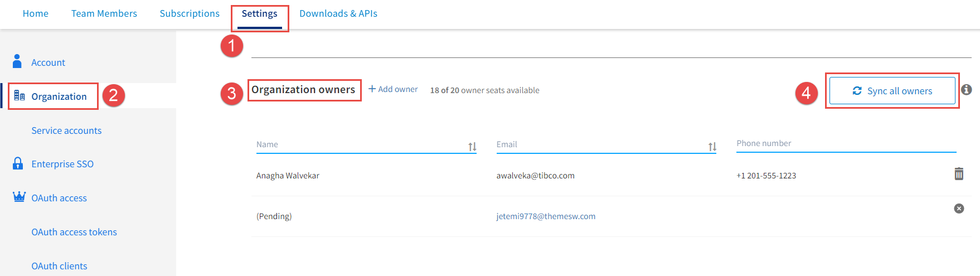Select OAuth access tokens in sidebar
The image size is (980, 276).
click(74, 232)
